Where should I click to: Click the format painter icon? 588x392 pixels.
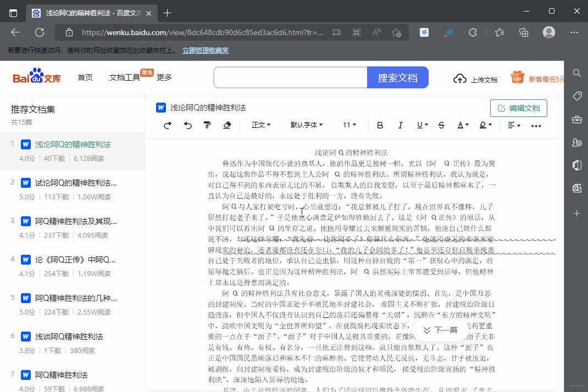pyautogui.click(x=208, y=125)
